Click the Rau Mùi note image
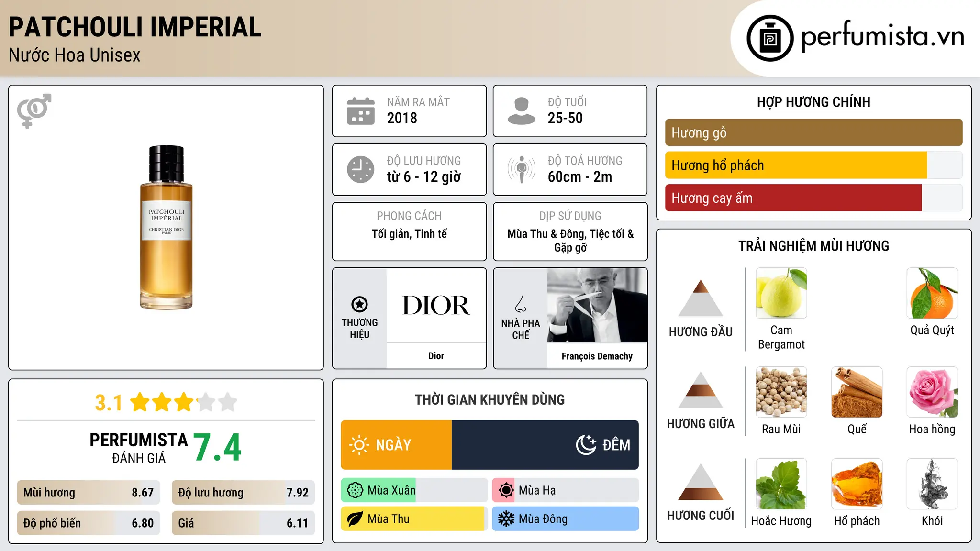Image resolution: width=980 pixels, height=551 pixels. coord(781,392)
